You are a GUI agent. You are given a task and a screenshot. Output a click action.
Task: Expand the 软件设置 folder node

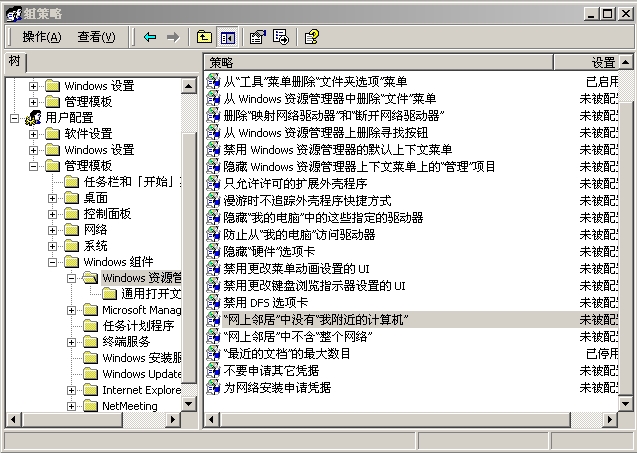34,134
